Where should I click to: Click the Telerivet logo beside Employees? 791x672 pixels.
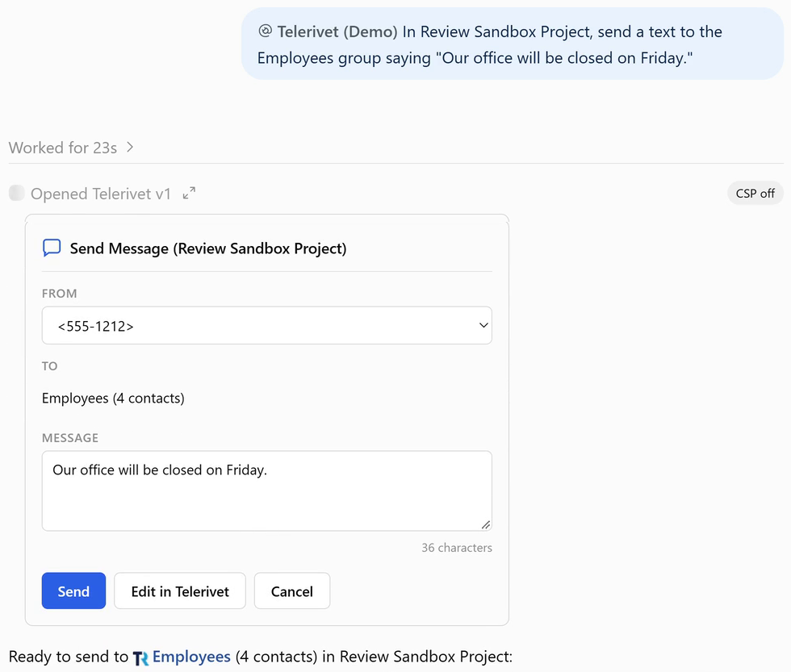[x=140, y=658]
